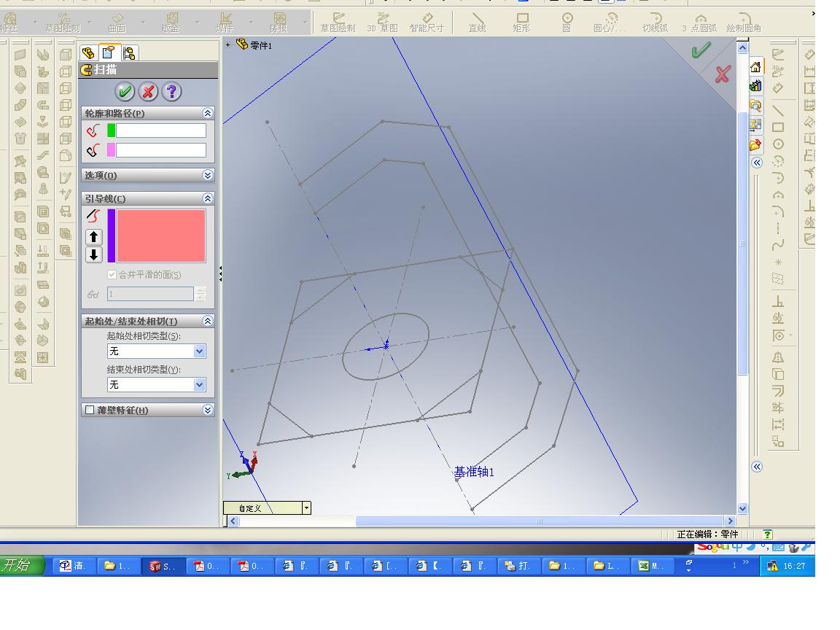Select the Tangent Arc tool in right sketch toolbar
840x630 pixels.
778,178
